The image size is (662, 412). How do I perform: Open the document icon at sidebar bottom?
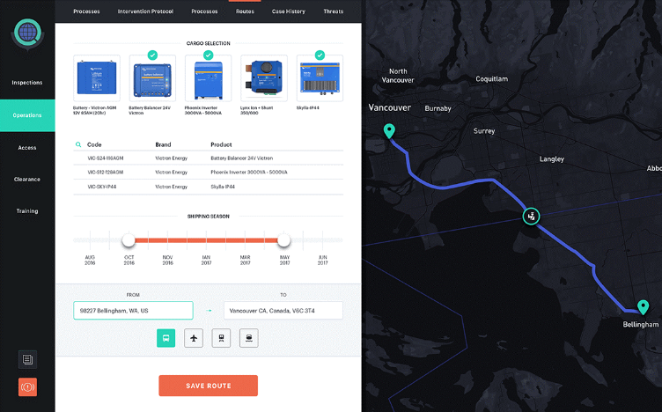(27, 359)
